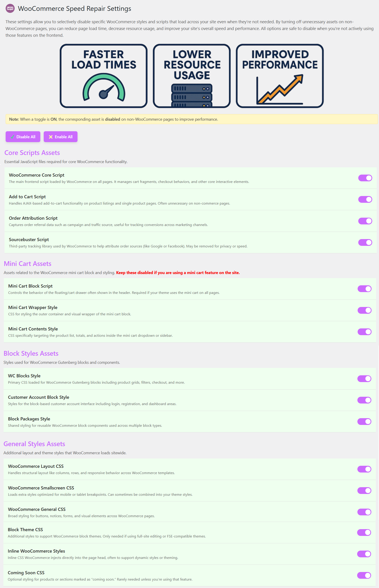Toggle the Add to Cart Script switch
Image resolution: width=379 pixels, height=588 pixels.
pyautogui.click(x=365, y=199)
